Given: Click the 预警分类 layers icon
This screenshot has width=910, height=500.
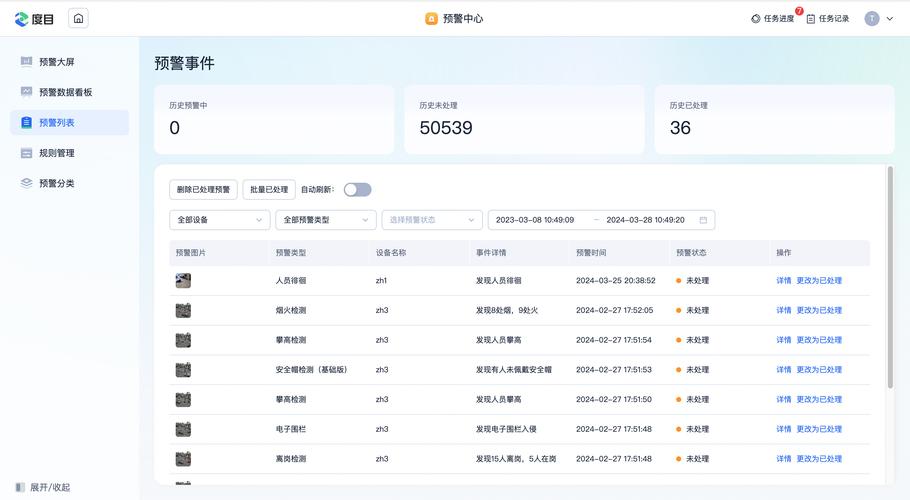Looking at the screenshot, I should click(x=27, y=183).
